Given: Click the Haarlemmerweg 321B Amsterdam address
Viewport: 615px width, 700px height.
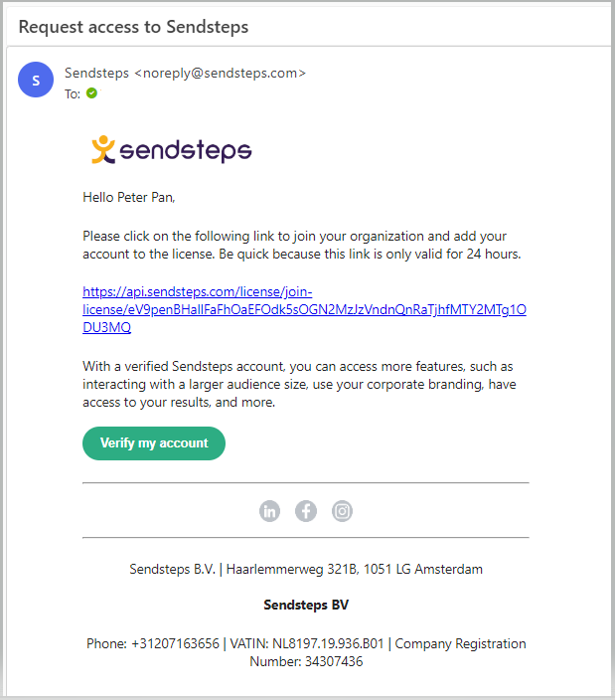Looking at the screenshot, I should (355, 569).
